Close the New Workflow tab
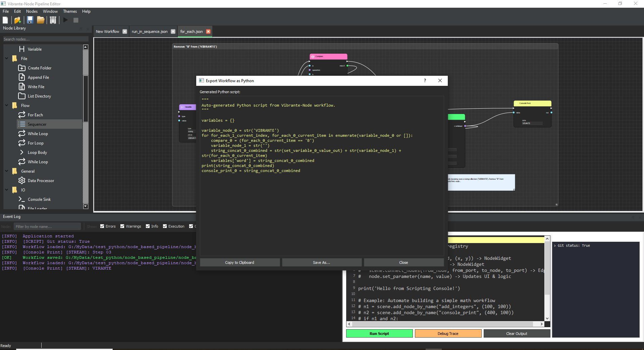 125,32
